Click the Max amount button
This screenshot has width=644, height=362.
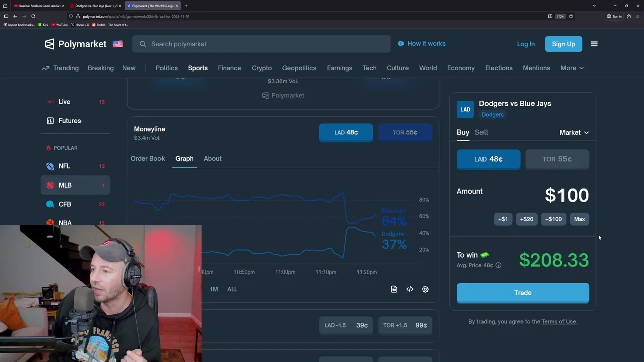(579, 219)
